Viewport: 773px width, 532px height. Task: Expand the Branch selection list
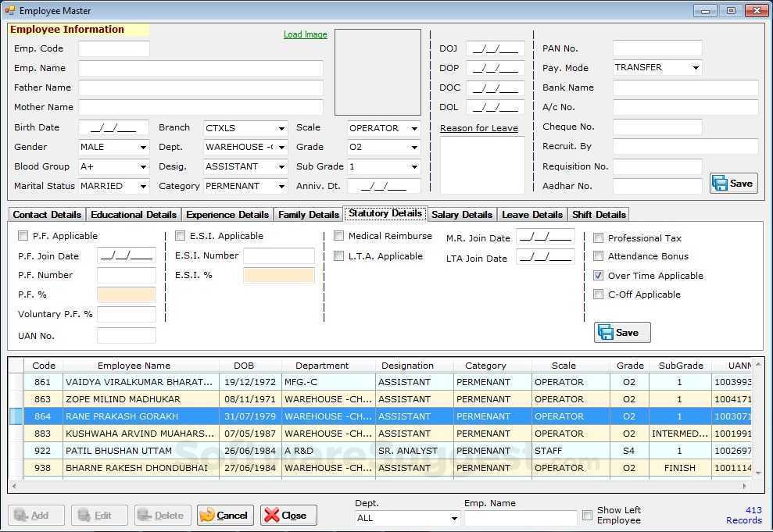click(283, 127)
